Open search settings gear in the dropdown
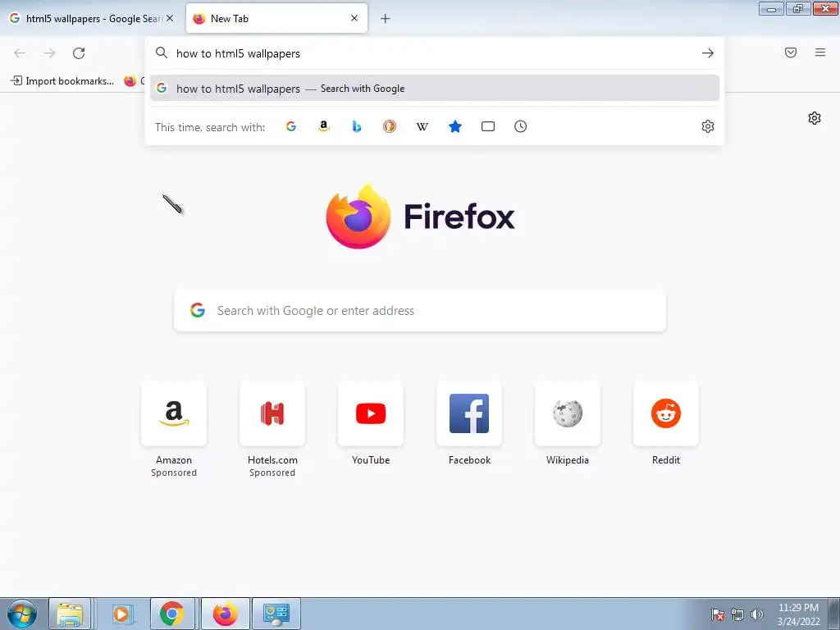Image resolution: width=840 pixels, height=630 pixels. tap(708, 126)
